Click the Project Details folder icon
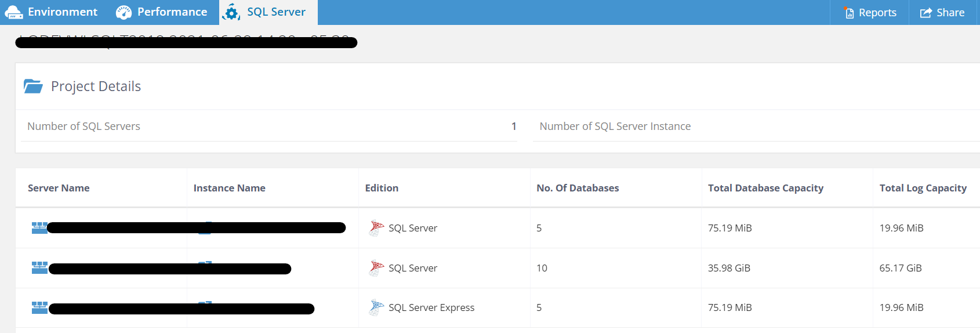The image size is (980, 333). [x=33, y=86]
